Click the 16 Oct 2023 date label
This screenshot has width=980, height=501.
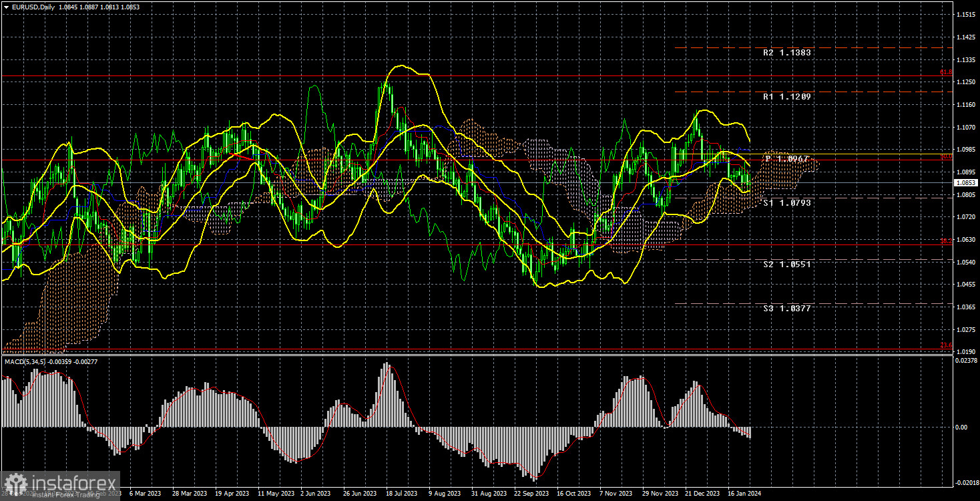(x=575, y=494)
